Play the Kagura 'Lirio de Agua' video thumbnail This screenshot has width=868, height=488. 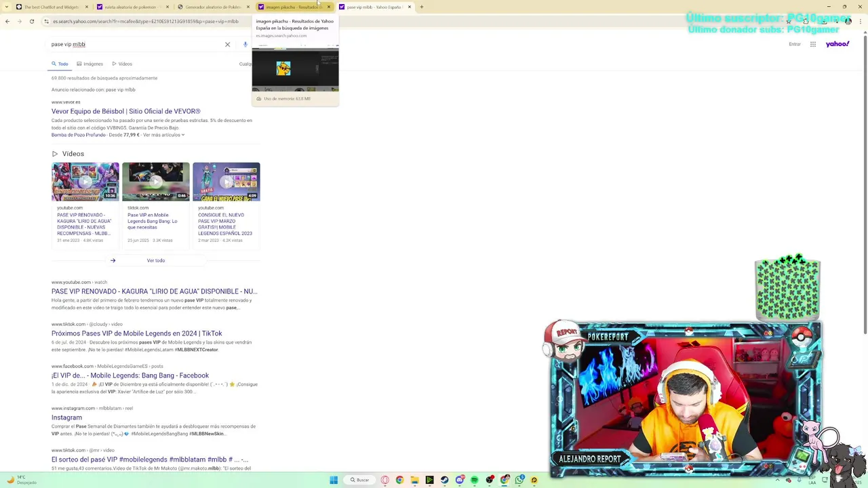point(85,182)
